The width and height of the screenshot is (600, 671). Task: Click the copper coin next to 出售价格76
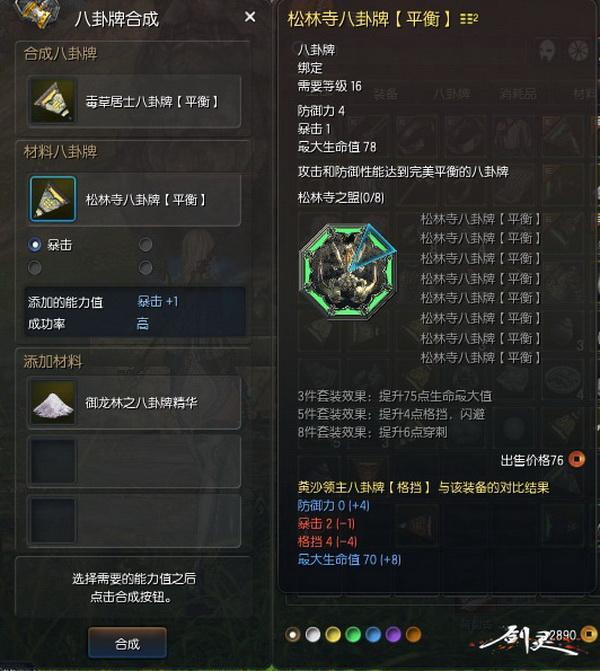pos(576,459)
